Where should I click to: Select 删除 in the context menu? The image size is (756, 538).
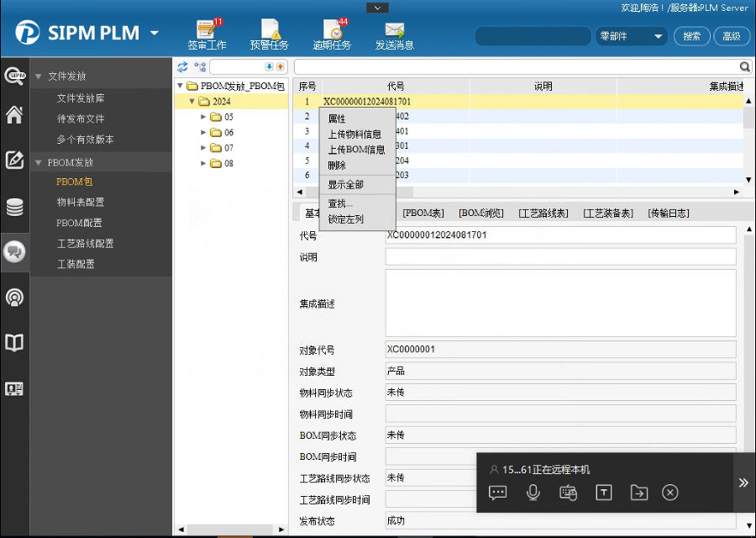(337, 166)
